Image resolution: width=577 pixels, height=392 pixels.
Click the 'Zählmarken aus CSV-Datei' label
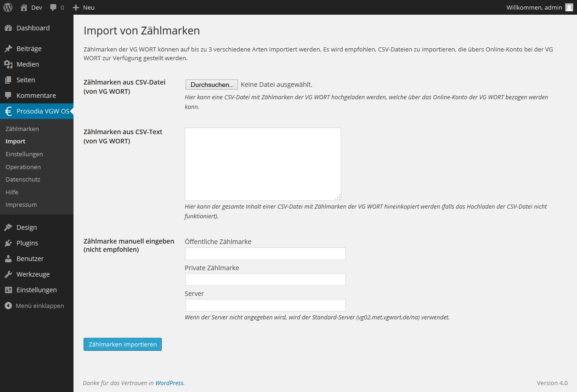click(124, 82)
